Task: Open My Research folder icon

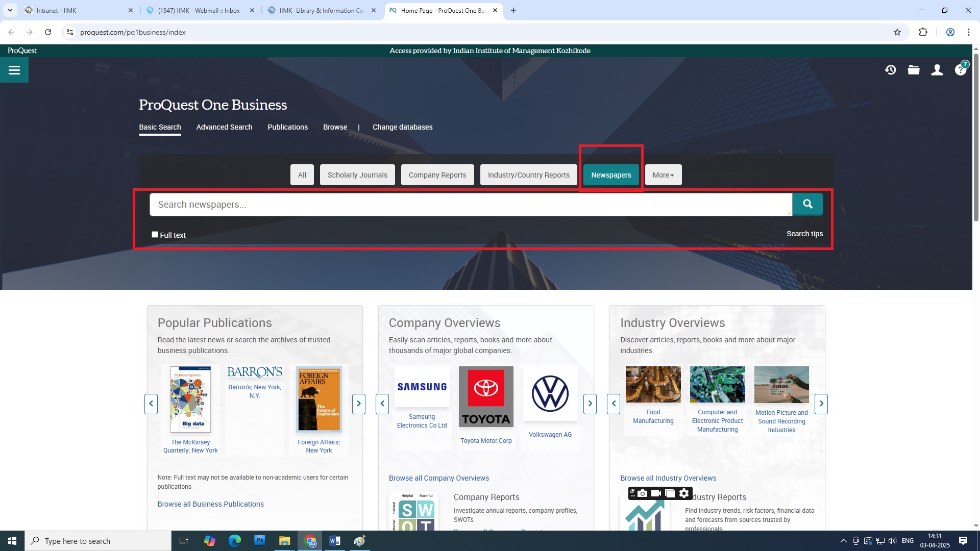Action: click(x=914, y=70)
